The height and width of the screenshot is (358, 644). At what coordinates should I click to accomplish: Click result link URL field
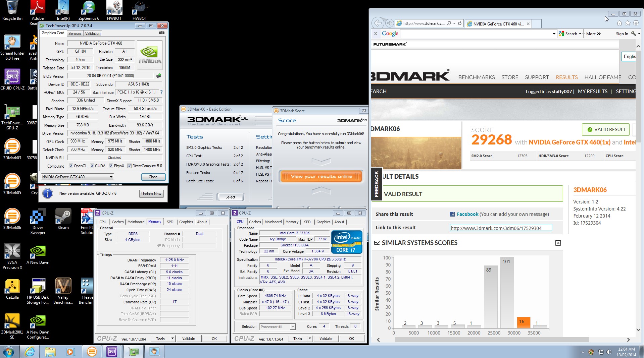tap(501, 228)
